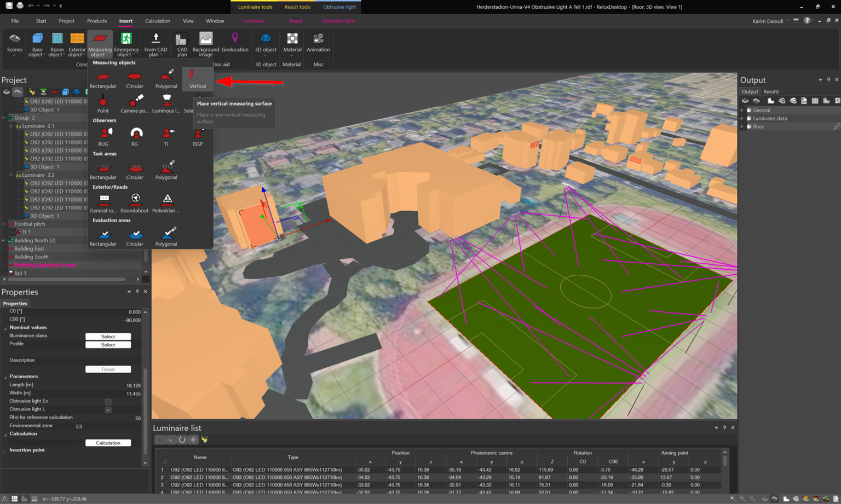Viewport: 841px width, 504px height.
Task: Select the Pedestrian crossing object
Action: coord(166,201)
